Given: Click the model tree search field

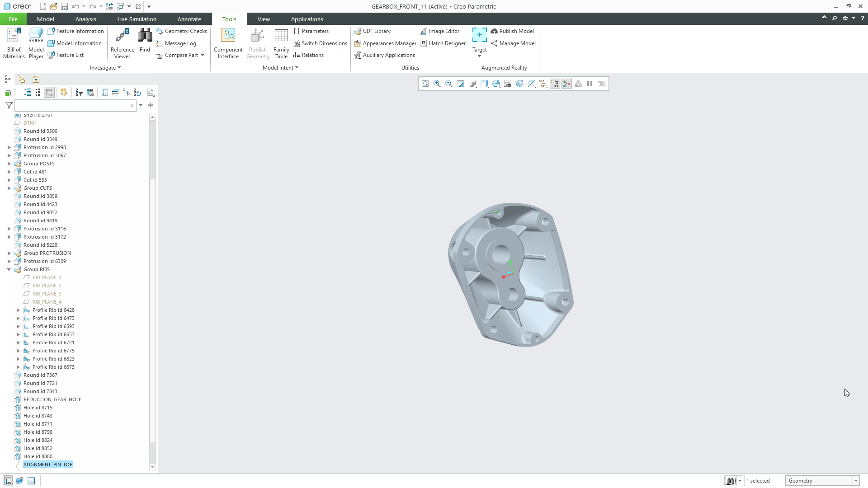Looking at the screenshot, I should point(75,105).
